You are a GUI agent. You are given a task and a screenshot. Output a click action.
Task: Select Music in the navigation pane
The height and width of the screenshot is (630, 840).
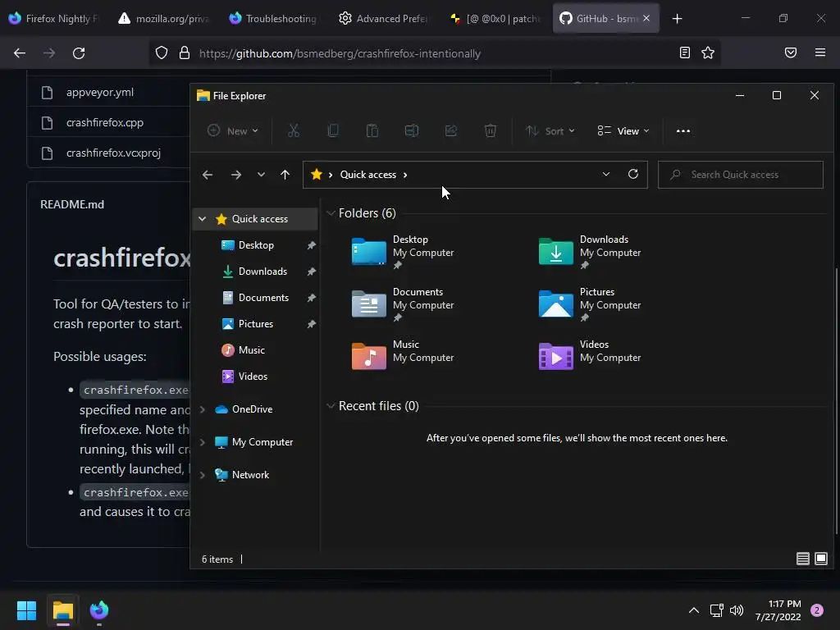251,349
